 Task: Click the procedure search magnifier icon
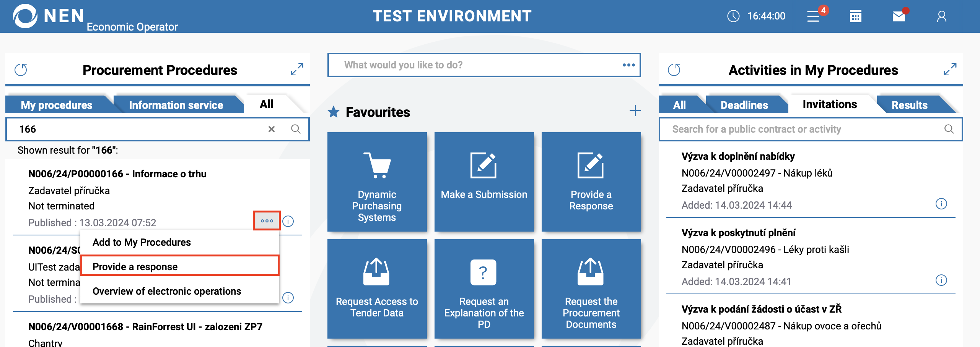(296, 129)
